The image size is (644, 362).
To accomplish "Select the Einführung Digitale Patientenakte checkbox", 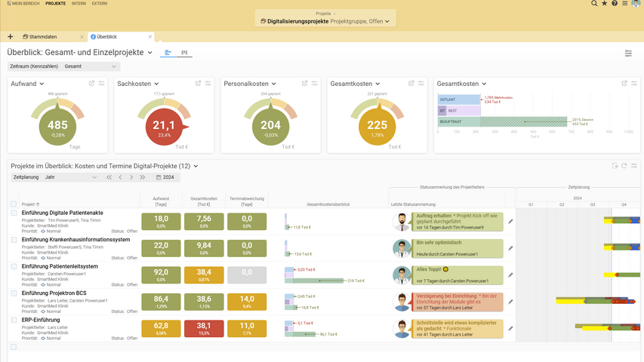I will (14, 213).
